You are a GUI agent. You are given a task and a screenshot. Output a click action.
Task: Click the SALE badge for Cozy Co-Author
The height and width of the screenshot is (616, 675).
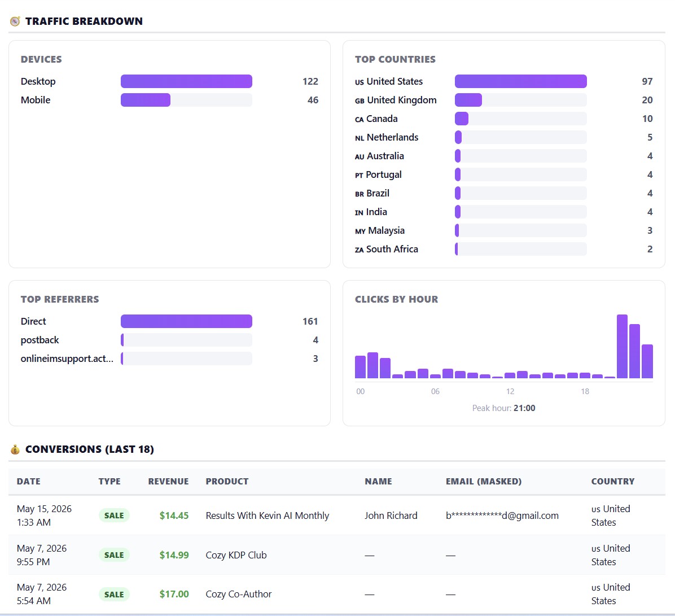coord(114,595)
